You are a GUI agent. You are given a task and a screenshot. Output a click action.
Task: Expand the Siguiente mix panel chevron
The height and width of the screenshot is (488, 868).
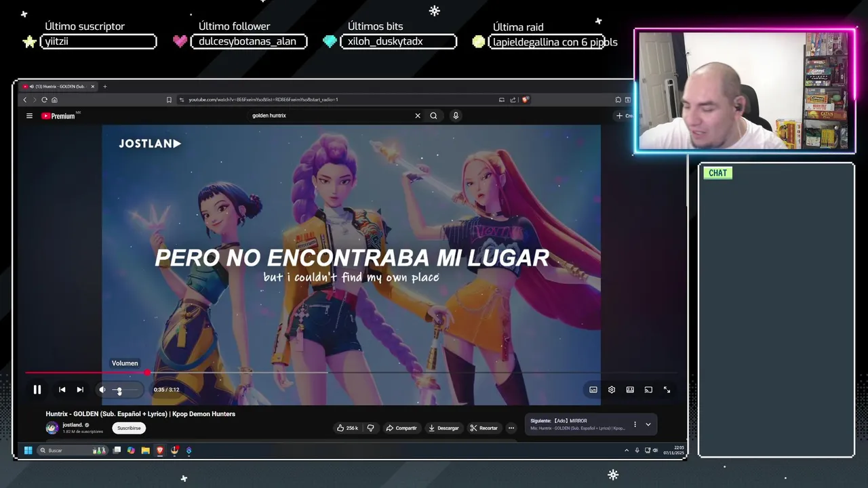pos(648,424)
